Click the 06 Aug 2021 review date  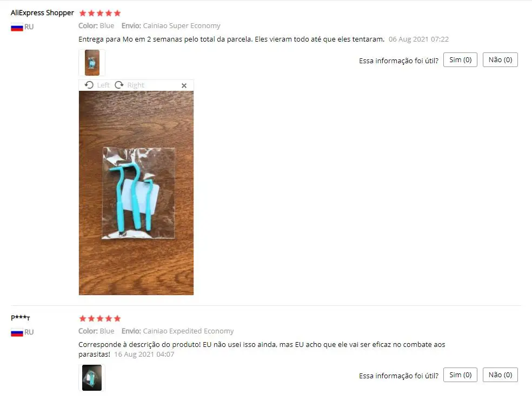(418, 39)
